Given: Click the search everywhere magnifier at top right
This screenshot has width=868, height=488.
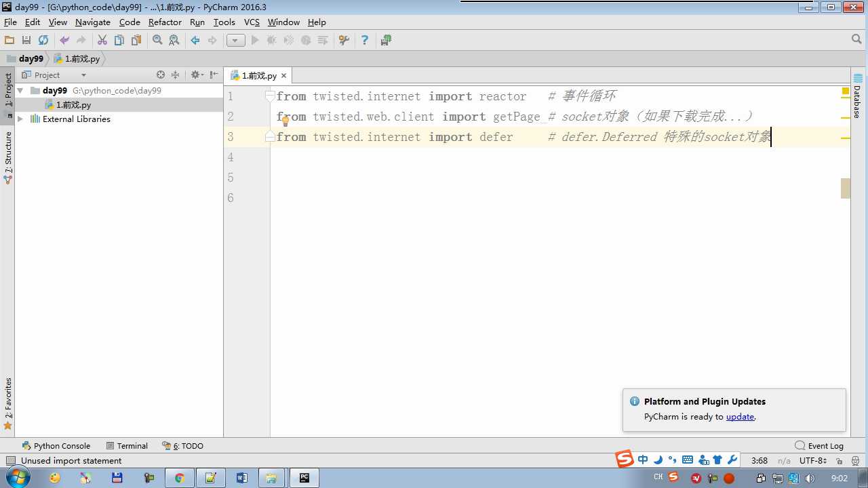Looking at the screenshot, I should [x=856, y=40].
